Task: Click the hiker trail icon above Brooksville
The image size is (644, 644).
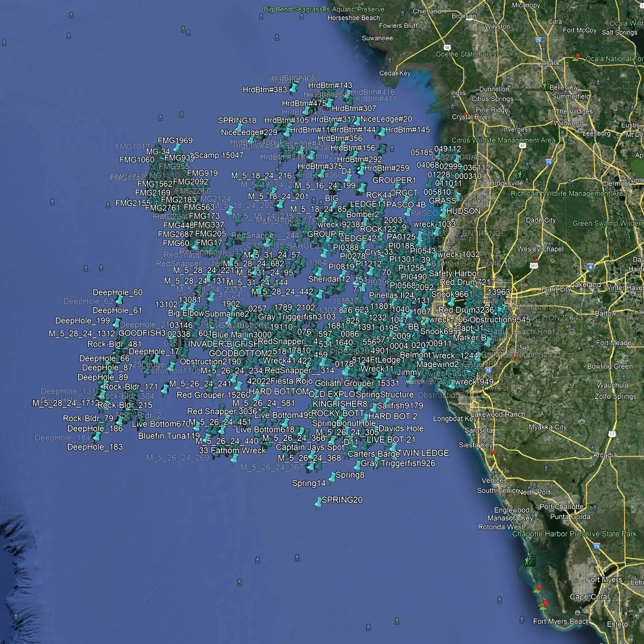Action: 522,175
